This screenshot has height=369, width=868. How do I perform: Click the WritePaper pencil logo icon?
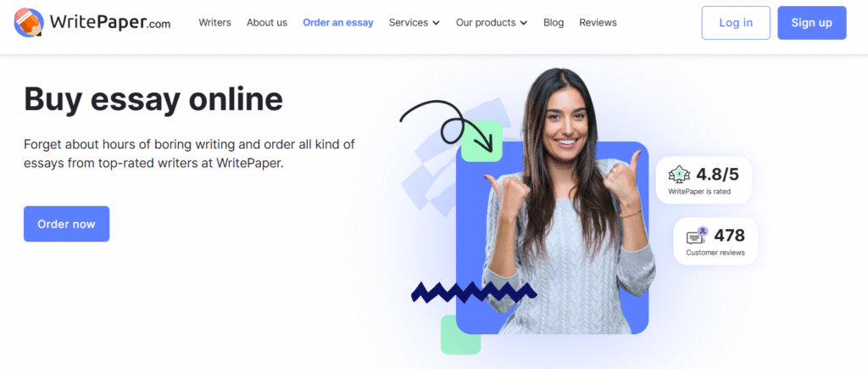[x=29, y=23]
